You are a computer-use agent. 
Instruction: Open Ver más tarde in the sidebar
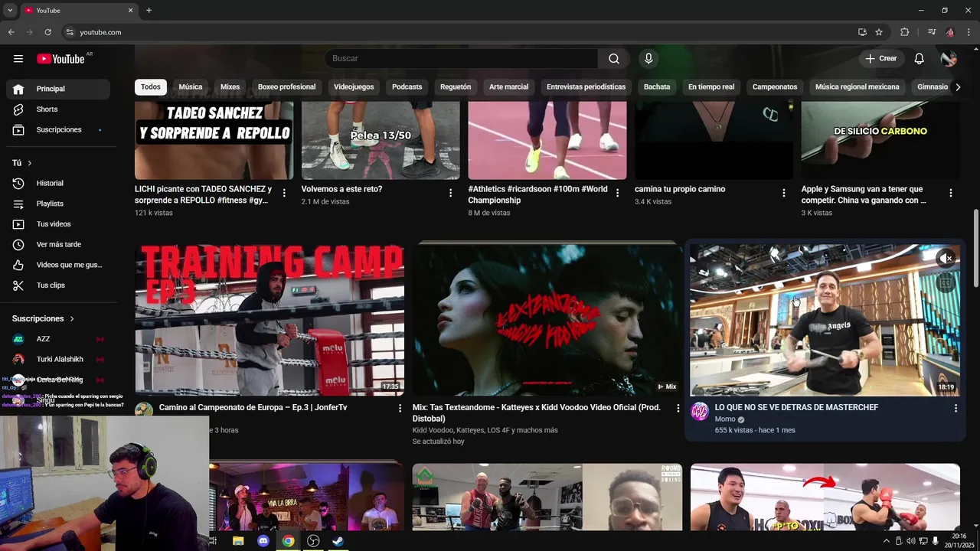pyautogui.click(x=58, y=245)
